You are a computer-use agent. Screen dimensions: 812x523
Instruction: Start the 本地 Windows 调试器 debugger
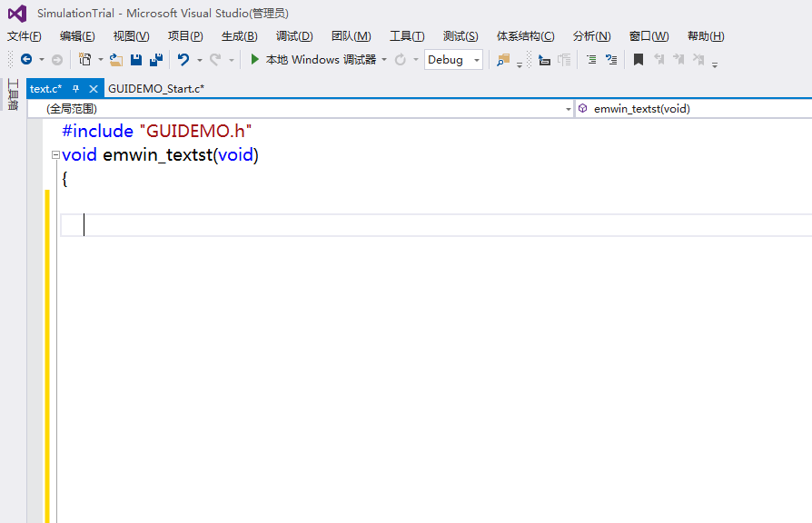321,60
